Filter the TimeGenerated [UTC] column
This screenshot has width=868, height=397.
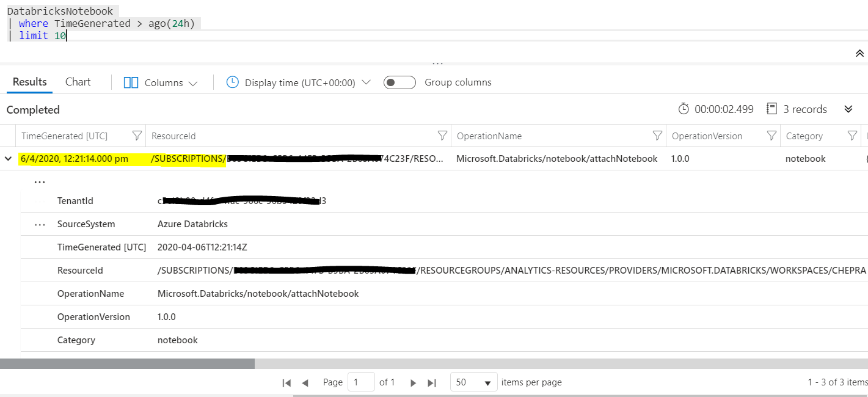(x=137, y=136)
